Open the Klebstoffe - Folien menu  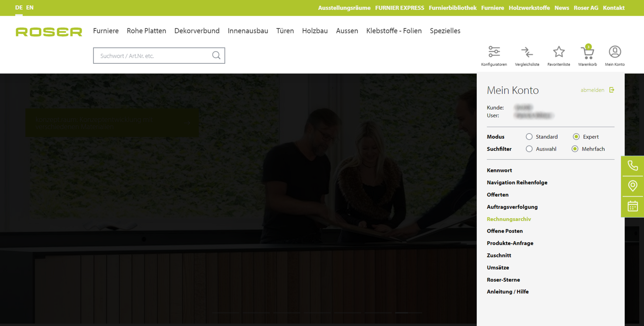394,31
